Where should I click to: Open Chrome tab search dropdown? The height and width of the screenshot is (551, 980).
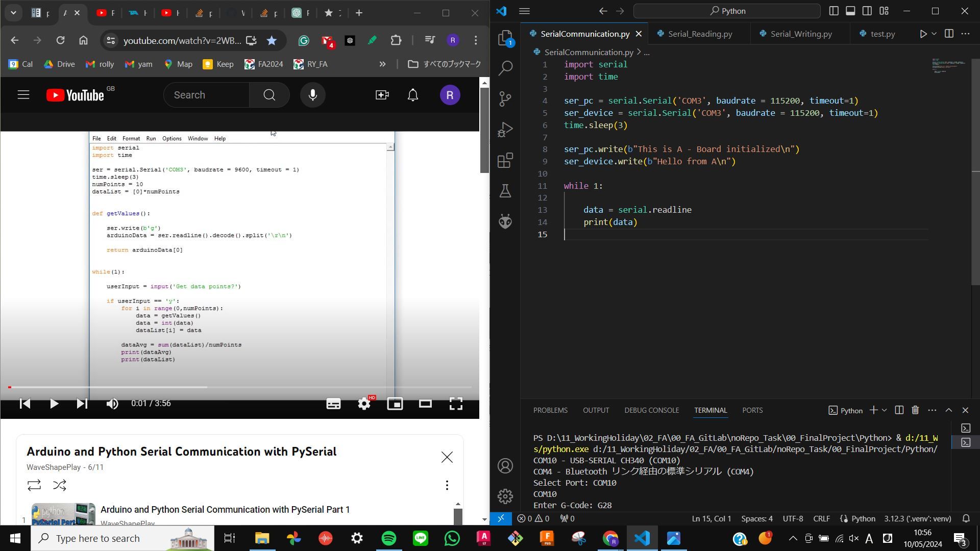tap(14, 13)
